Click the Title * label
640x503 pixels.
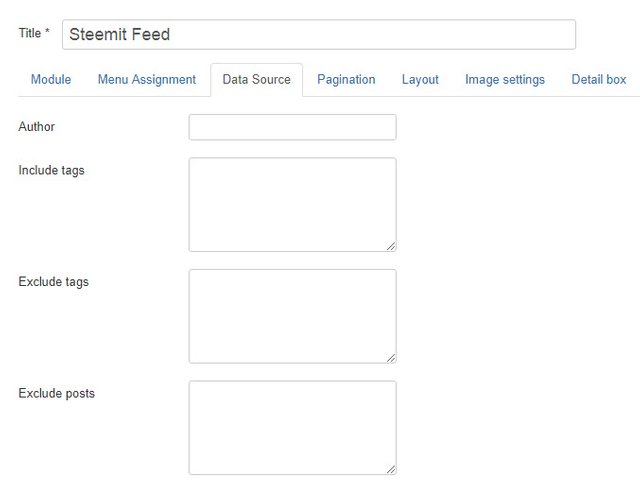(x=34, y=33)
